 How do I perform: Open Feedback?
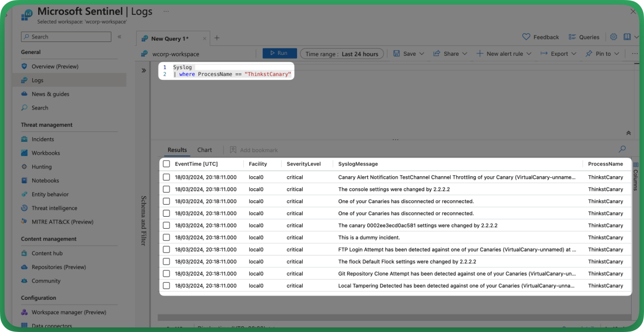coord(541,37)
